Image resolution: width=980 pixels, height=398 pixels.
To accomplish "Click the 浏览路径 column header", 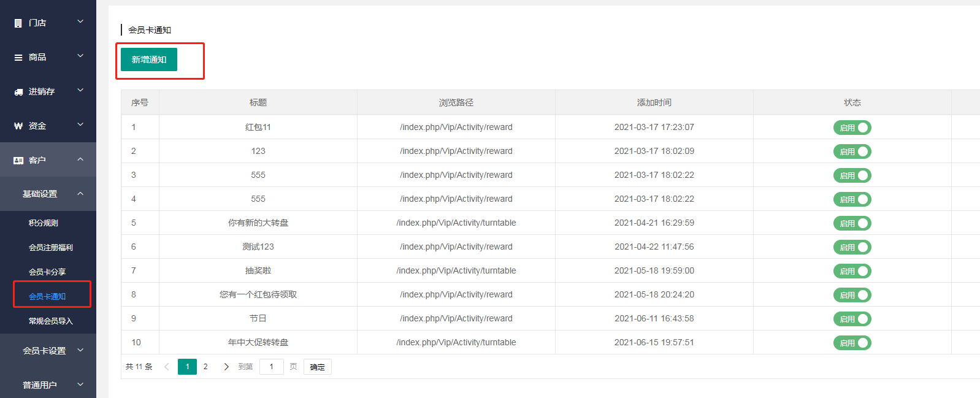I will (x=456, y=102).
